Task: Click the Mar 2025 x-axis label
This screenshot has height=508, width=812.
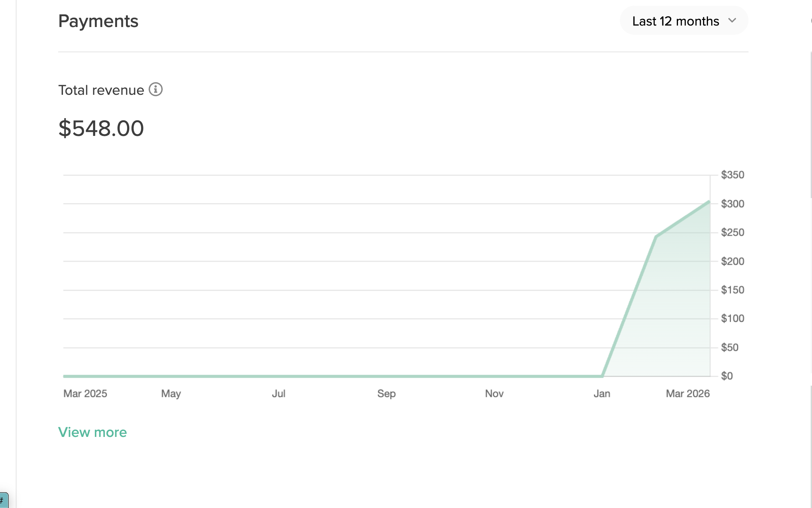Action: tap(85, 393)
